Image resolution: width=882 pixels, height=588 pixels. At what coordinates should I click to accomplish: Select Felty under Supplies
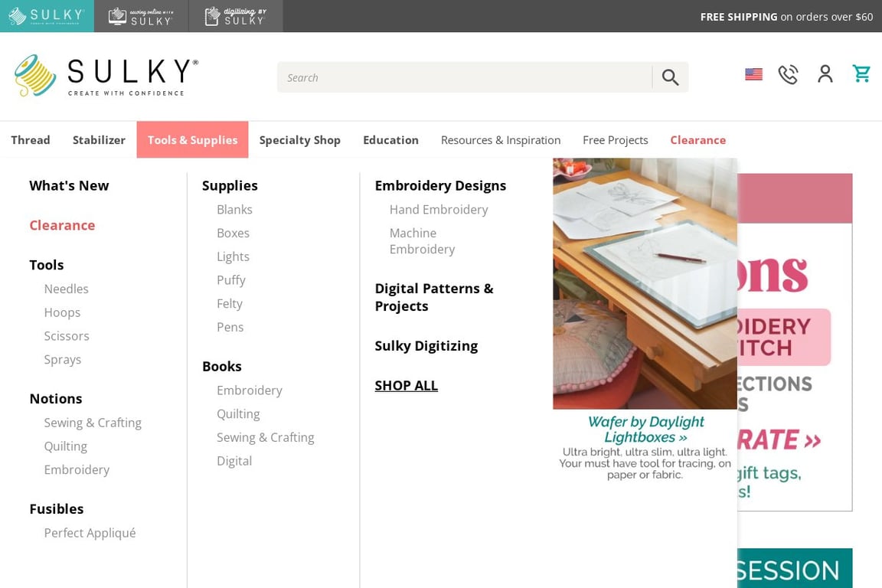click(x=230, y=304)
